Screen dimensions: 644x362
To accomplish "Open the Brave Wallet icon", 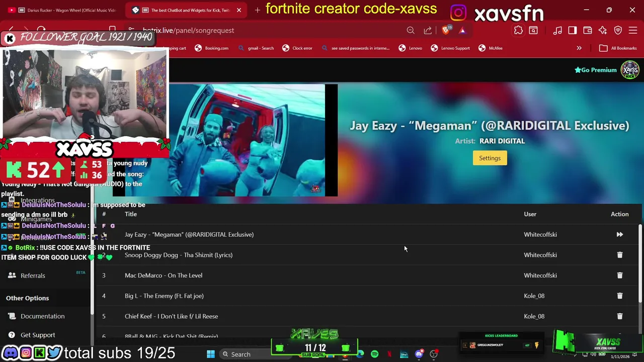I will click(587, 30).
